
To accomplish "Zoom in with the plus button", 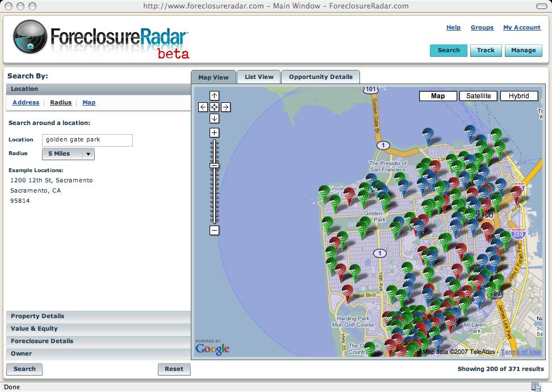I will 214,132.
